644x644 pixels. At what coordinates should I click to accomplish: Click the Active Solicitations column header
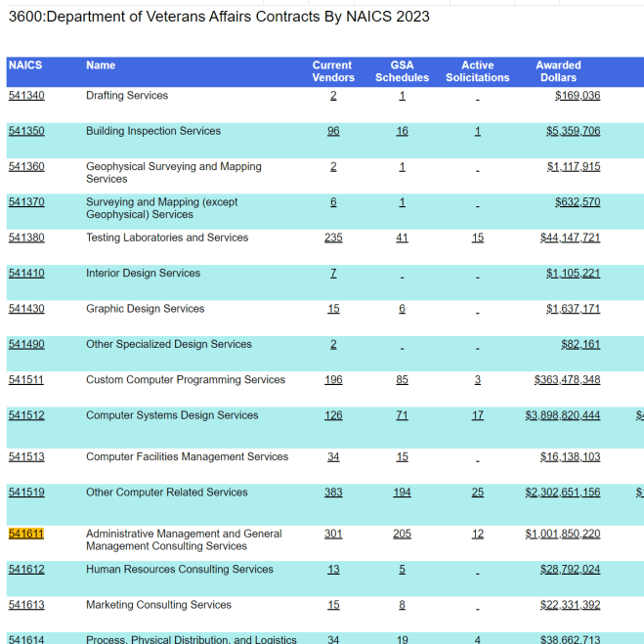click(x=477, y=71)
